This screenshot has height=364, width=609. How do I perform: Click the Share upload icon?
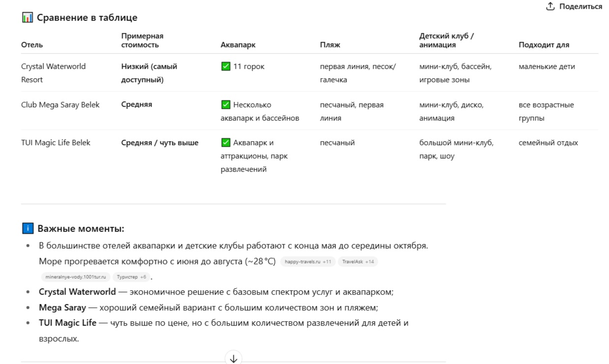(550, 6)
